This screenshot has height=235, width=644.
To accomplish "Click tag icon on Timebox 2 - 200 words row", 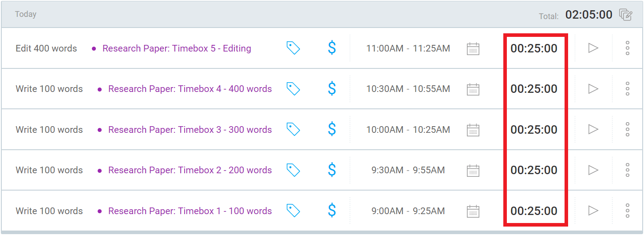I will 293,170.
